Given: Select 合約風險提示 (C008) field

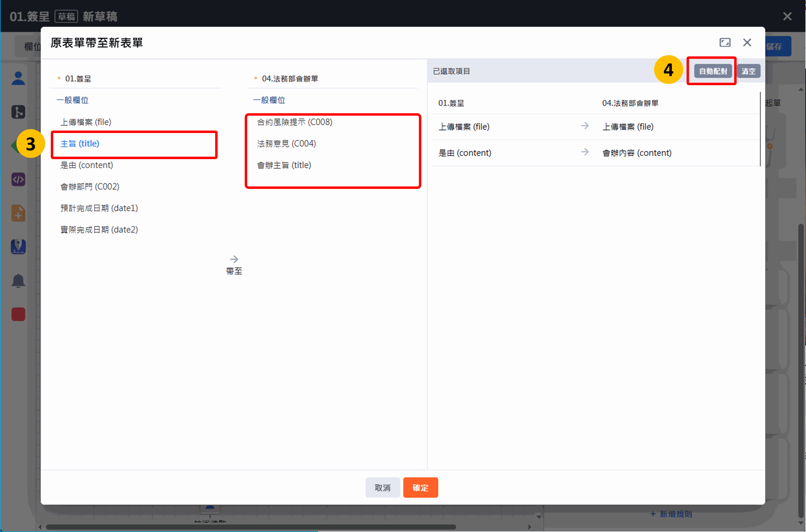Looking at the screenshot, I should coord(294,122).
